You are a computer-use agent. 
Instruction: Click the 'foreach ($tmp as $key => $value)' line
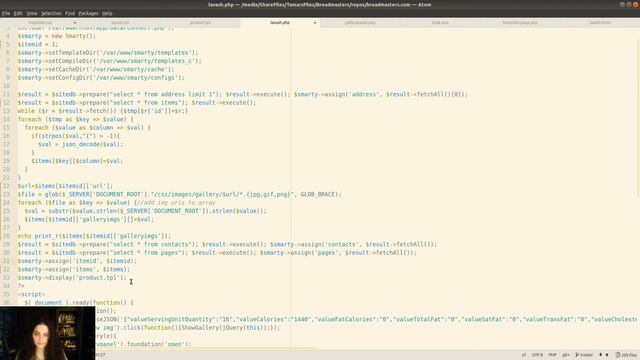click(76, 119)
